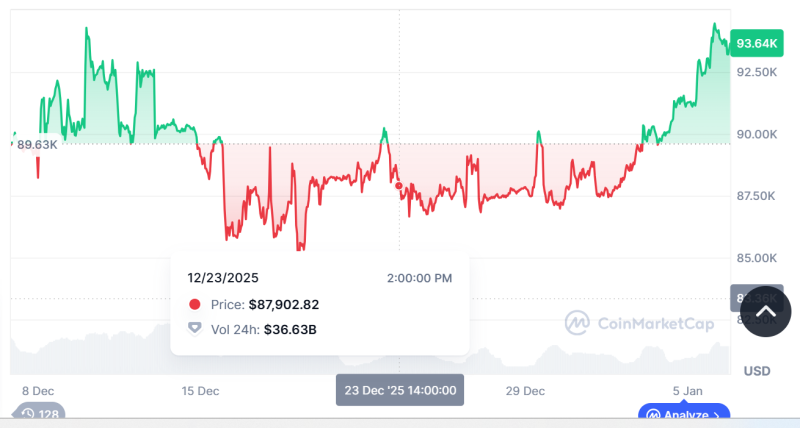Click the 23 Dec '25 14:00:00 time label
This screenshot has height=428, width=800.
(x=399, y=390)
